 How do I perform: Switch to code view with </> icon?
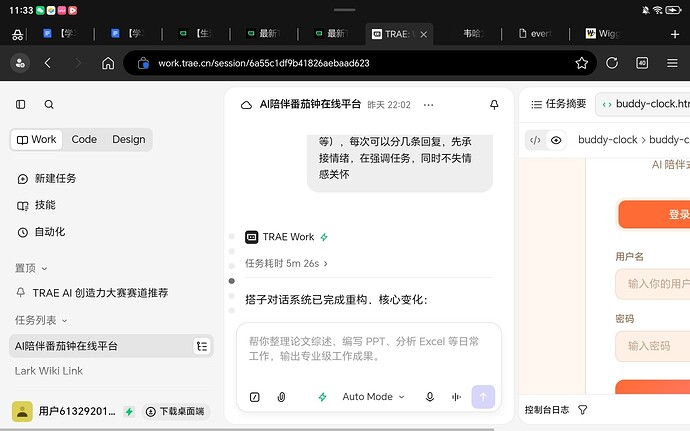tap(535, 140)
